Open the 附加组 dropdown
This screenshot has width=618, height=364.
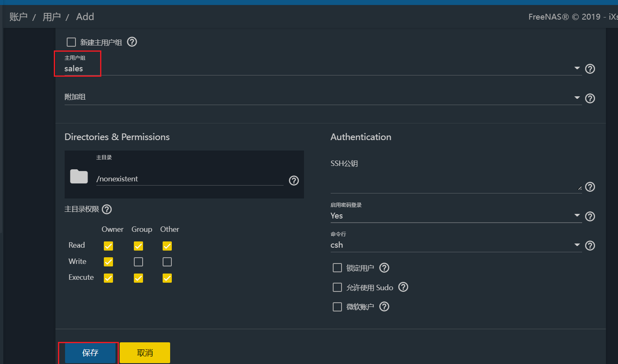coord(323,97)
